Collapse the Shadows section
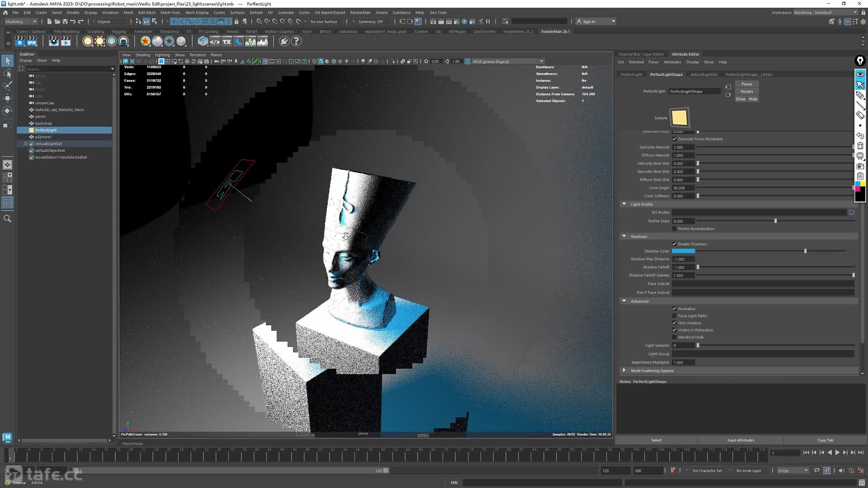This screenshot has width=868, height=488. click(624, 236)
